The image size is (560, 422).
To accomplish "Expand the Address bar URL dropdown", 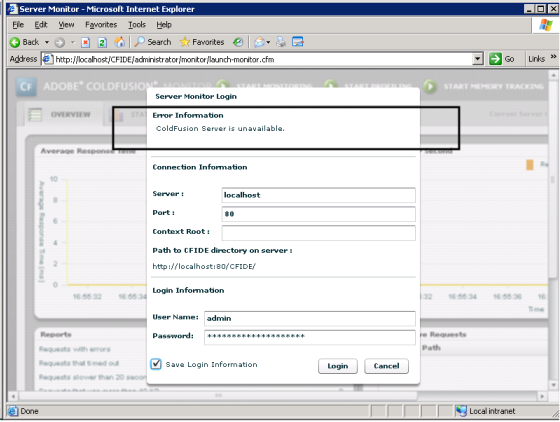I will 478,59.
